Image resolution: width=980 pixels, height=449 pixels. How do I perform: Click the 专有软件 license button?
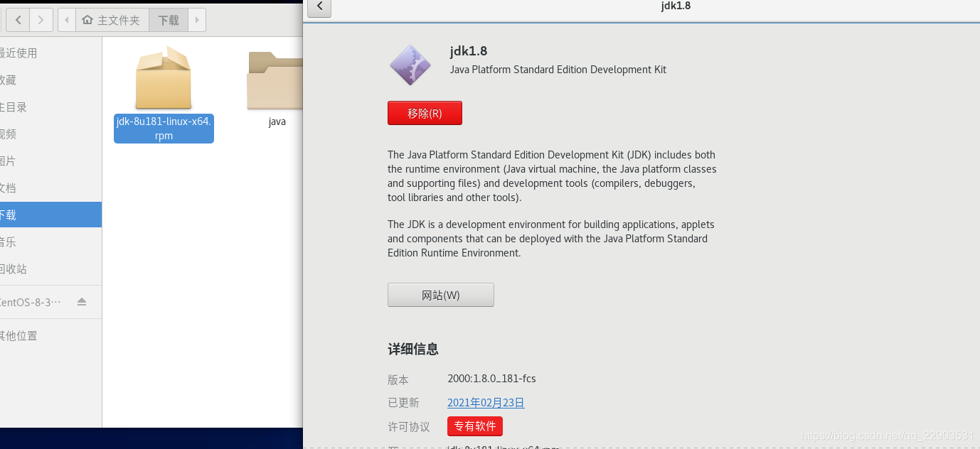475,426
